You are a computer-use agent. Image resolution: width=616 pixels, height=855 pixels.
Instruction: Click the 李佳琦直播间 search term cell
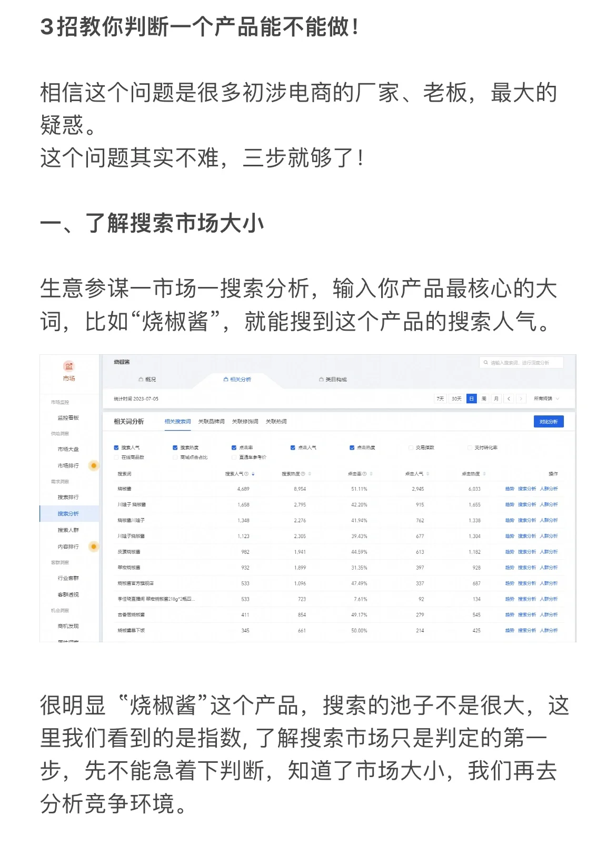156,599
